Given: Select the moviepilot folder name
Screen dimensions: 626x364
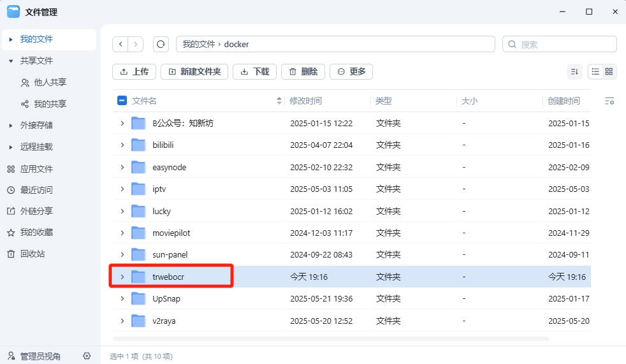Looking at the screenshot, I should click(x=171, y=233).
